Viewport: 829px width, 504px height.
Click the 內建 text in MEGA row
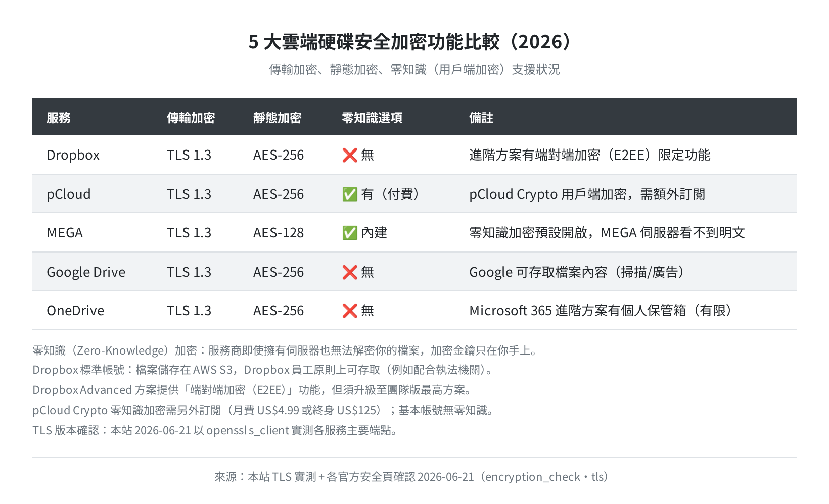(x=374, y=233)
